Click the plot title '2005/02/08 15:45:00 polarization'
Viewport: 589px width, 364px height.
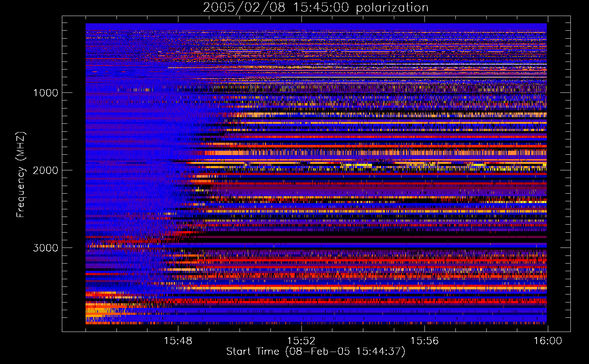316,7
